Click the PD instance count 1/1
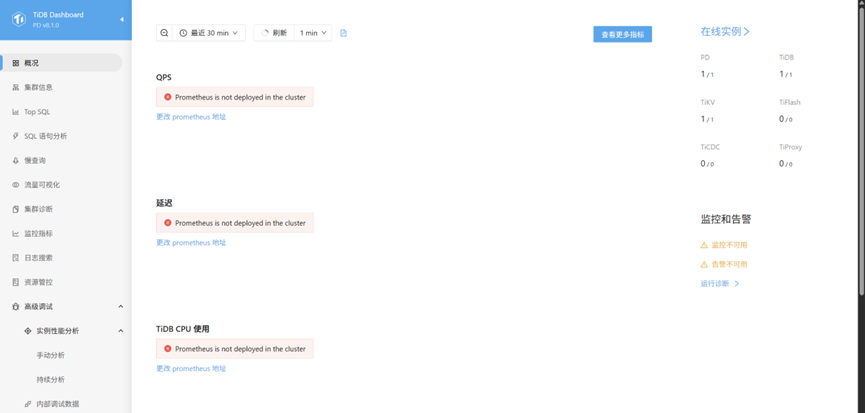 point(707,74)
